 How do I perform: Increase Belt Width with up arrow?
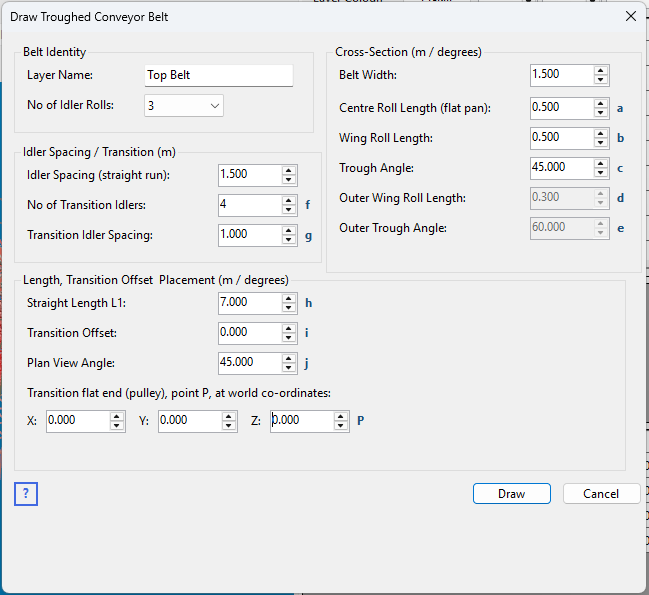tap(601, 70)
